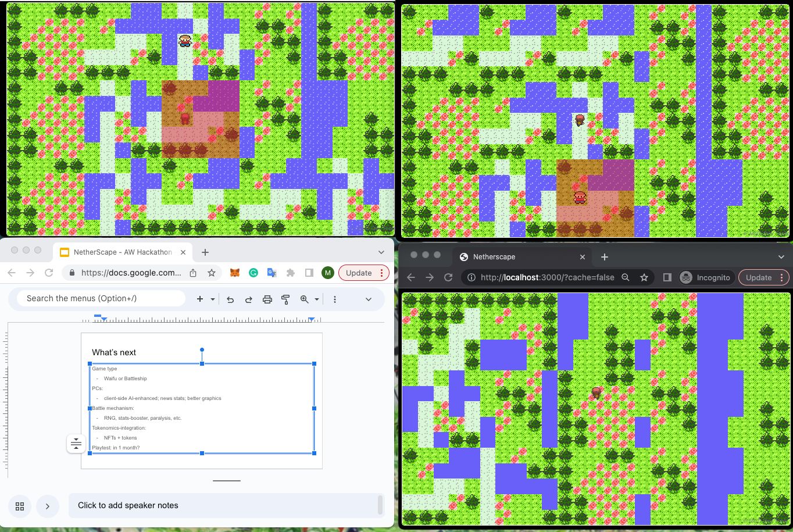Click Redo in the Slides toolbar

tap(249, 299)
